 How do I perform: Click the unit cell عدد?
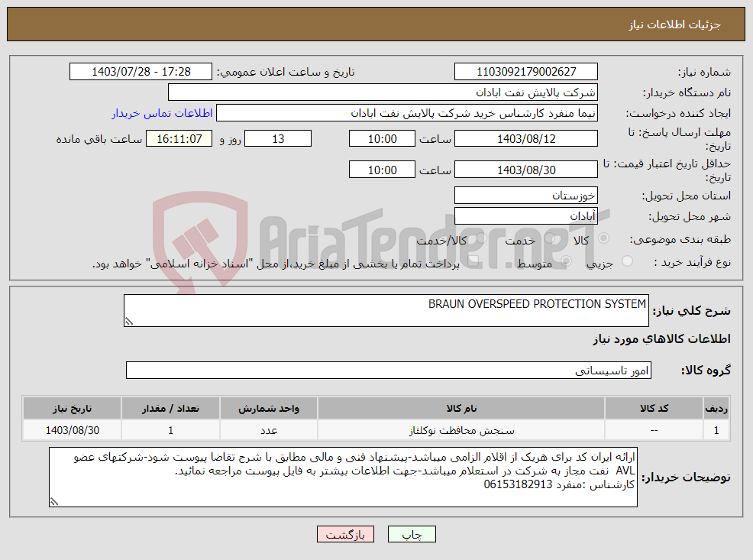point(269,430)
